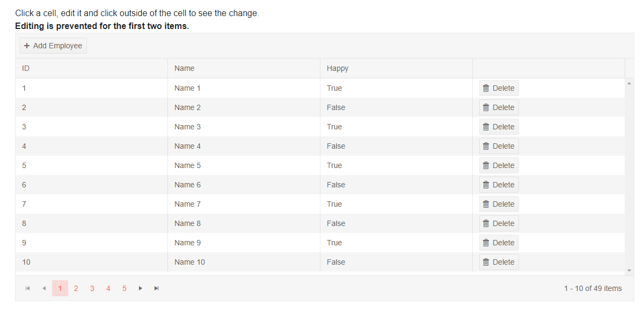Open page 3 in the pager
This screenshot has width=644, height=328.
click(92, 288)
